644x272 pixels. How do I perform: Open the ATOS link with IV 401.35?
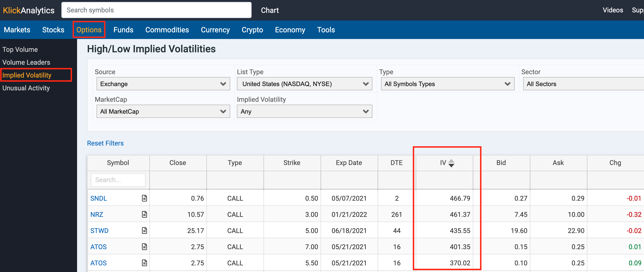(98, 247)
